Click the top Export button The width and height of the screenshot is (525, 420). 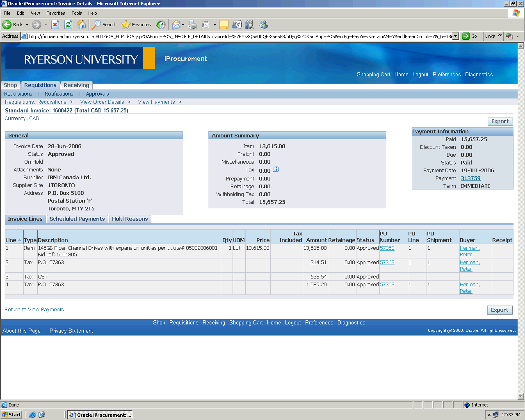tap(500, 121)
